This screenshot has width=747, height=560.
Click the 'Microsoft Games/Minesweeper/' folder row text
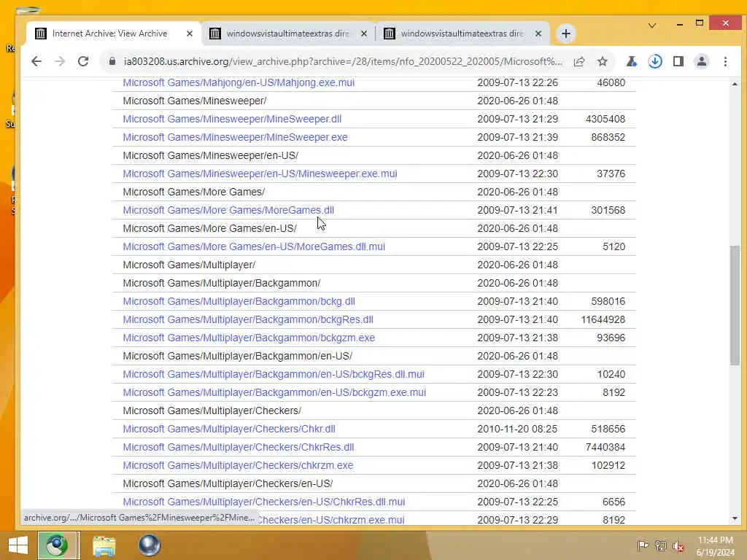(x=195, y=101)
